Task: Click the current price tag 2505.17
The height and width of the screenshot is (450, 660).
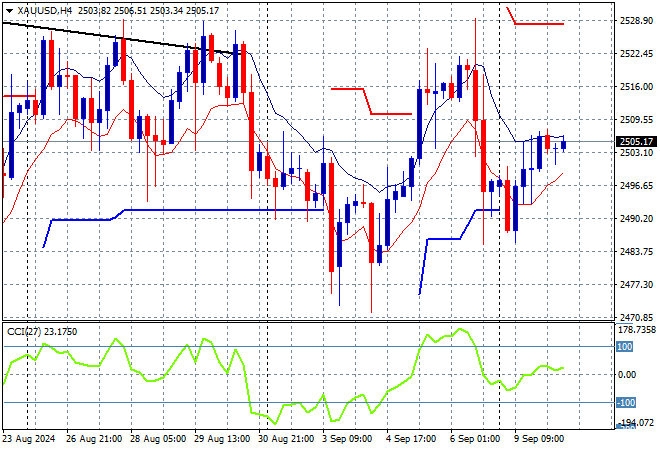Action: point(636,141)
